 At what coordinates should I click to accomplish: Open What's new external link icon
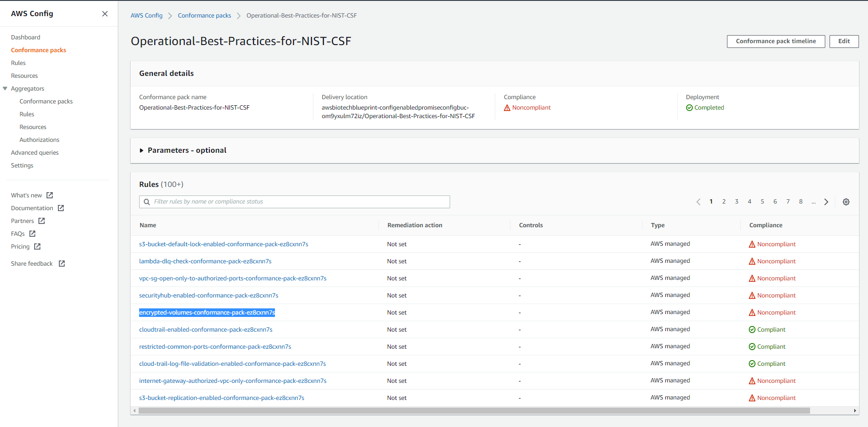50,195
